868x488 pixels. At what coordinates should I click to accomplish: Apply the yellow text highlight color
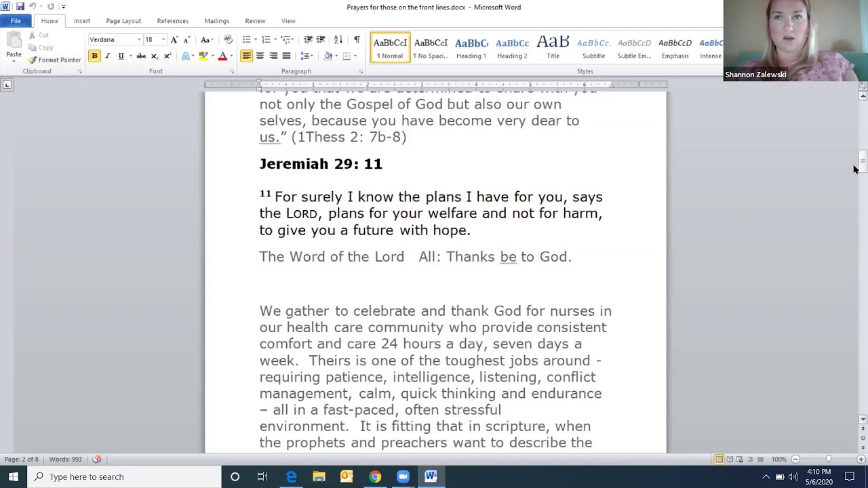tap(202, 56)
